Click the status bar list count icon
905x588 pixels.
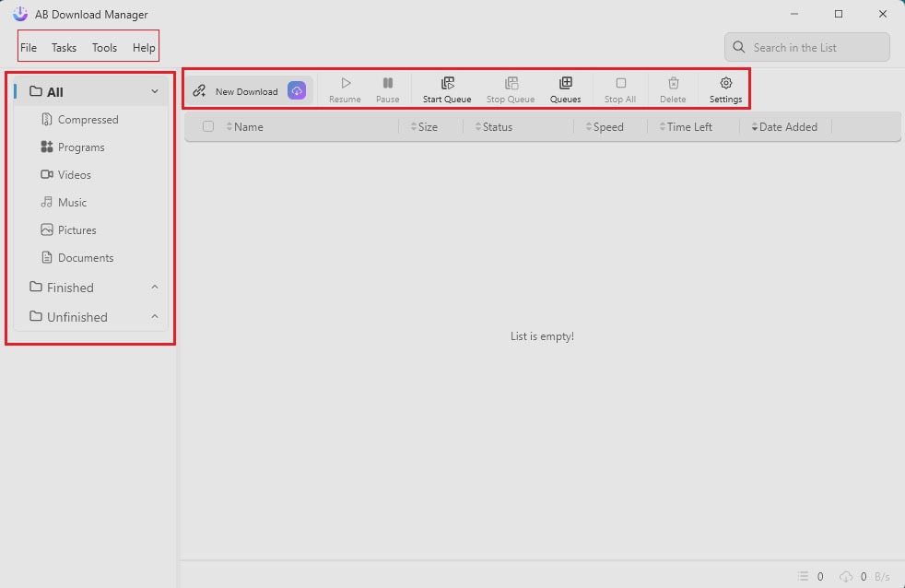click(803, 576)
